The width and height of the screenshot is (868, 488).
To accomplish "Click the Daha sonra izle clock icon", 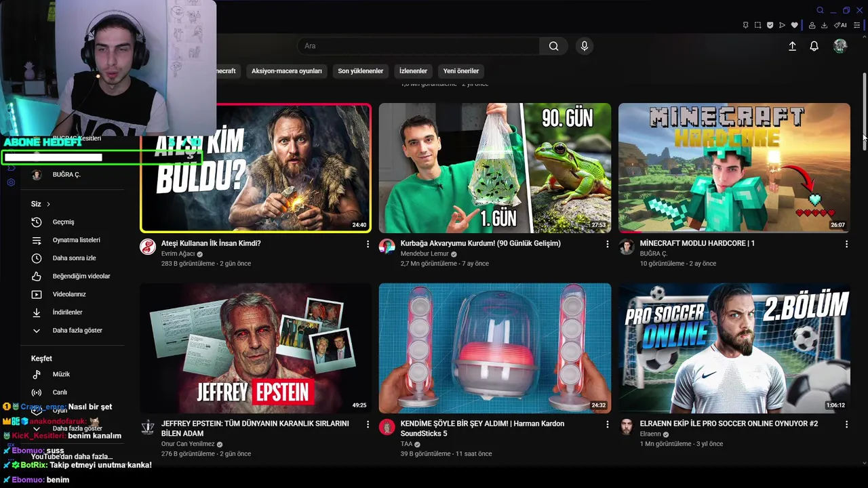I will tap(37, 258).
